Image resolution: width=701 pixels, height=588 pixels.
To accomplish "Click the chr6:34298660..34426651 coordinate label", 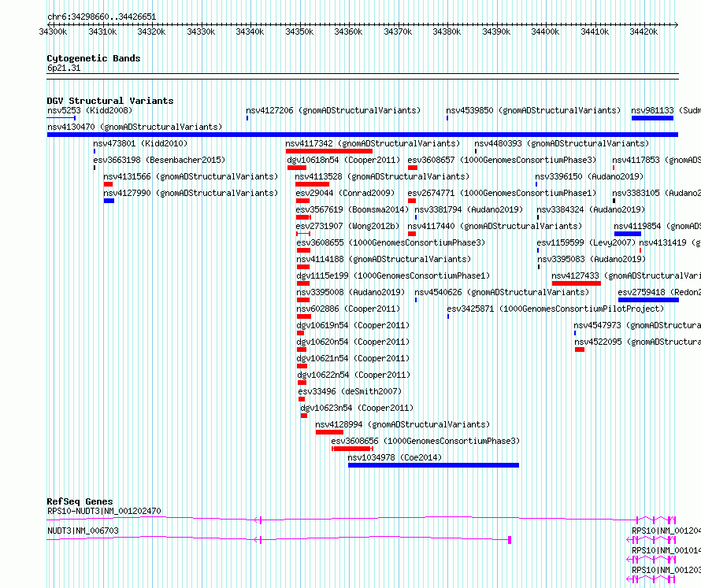I will (102, 17).
